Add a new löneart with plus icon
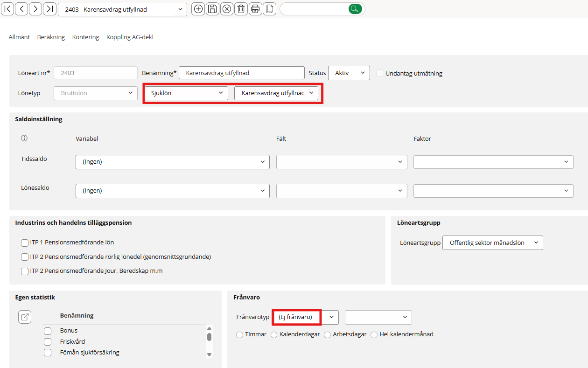Viewport: 588px width, 368px height. tap(198, 9)
